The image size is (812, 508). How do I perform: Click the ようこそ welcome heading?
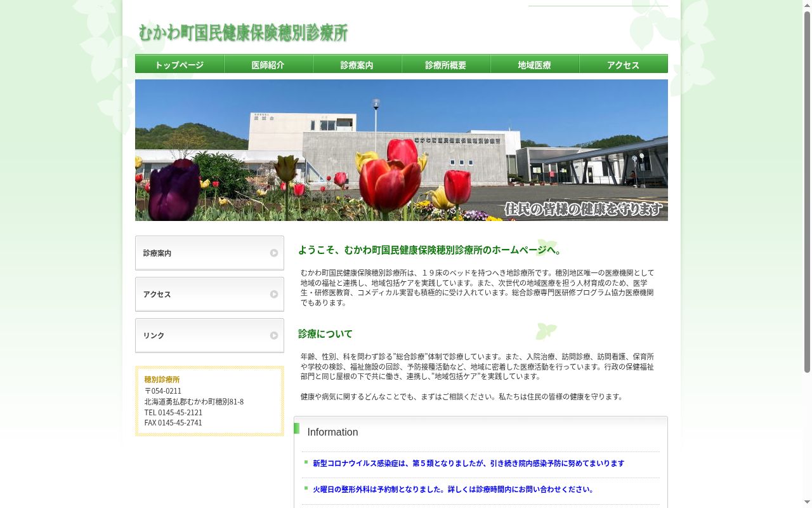tap(430, 250)
